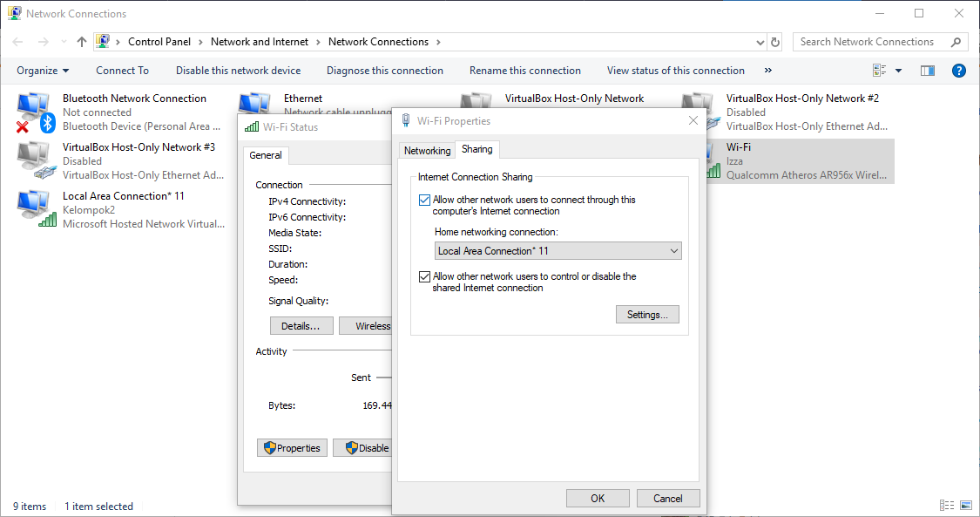This screenshot has height=517, width=980.
Task: Open Network and Internet breadcrumb item
Action: [x=260, y=41]
